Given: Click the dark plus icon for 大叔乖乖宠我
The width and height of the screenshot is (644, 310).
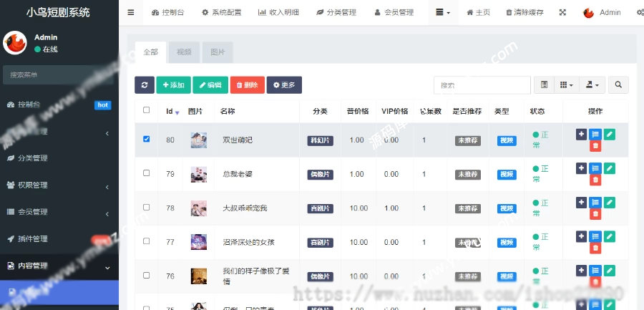Looking at the screenshot, I should coord(581,203).
